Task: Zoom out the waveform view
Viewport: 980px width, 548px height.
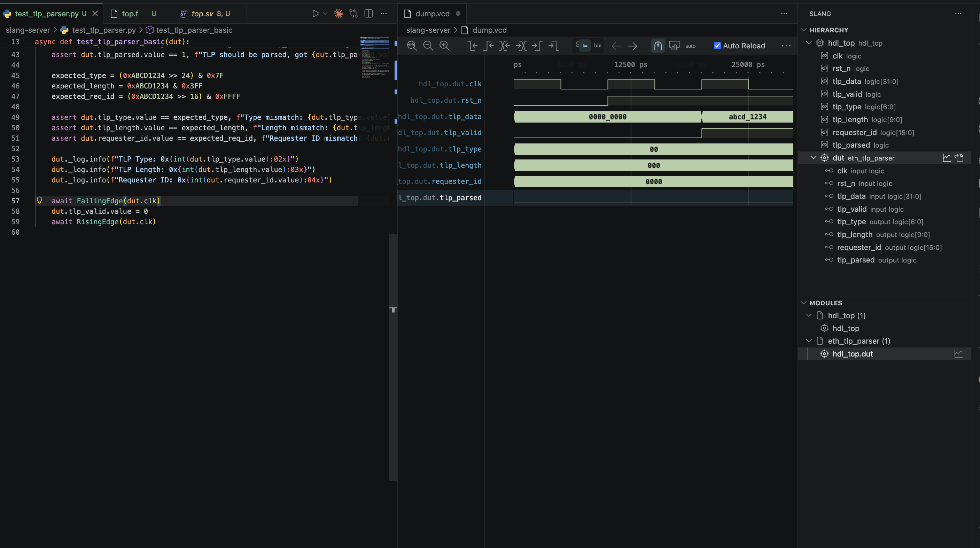Action: [x=428, y=46]
